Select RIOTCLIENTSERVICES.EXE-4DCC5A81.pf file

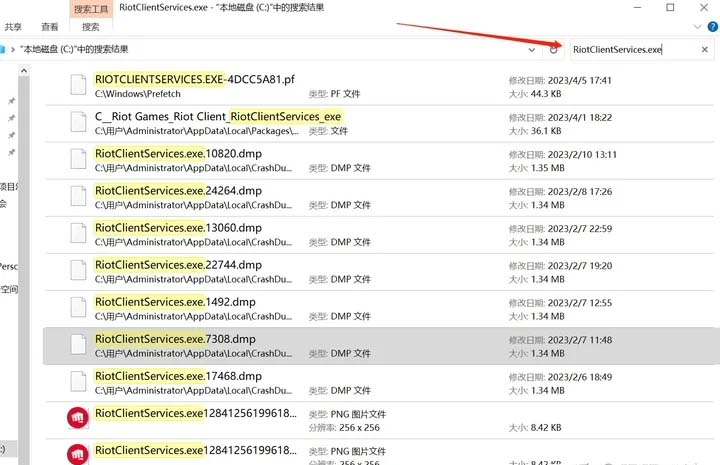pyautogui.click(x=379, y=86)
